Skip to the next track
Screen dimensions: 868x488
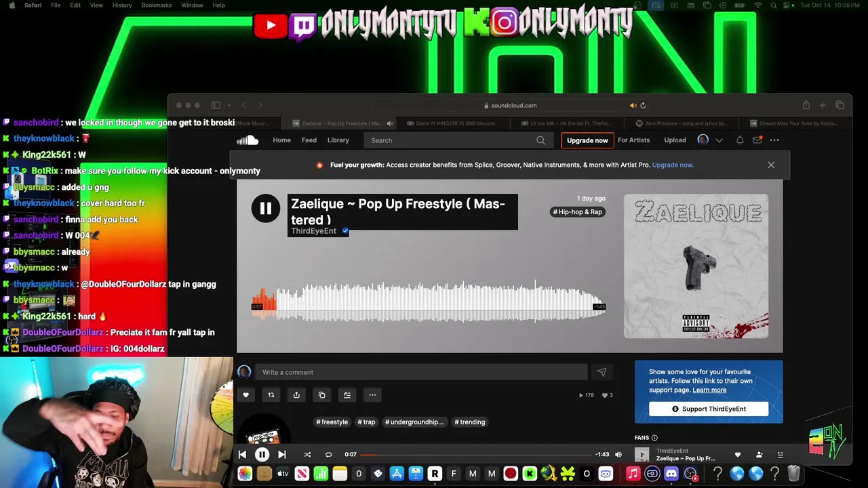[282, 455]
